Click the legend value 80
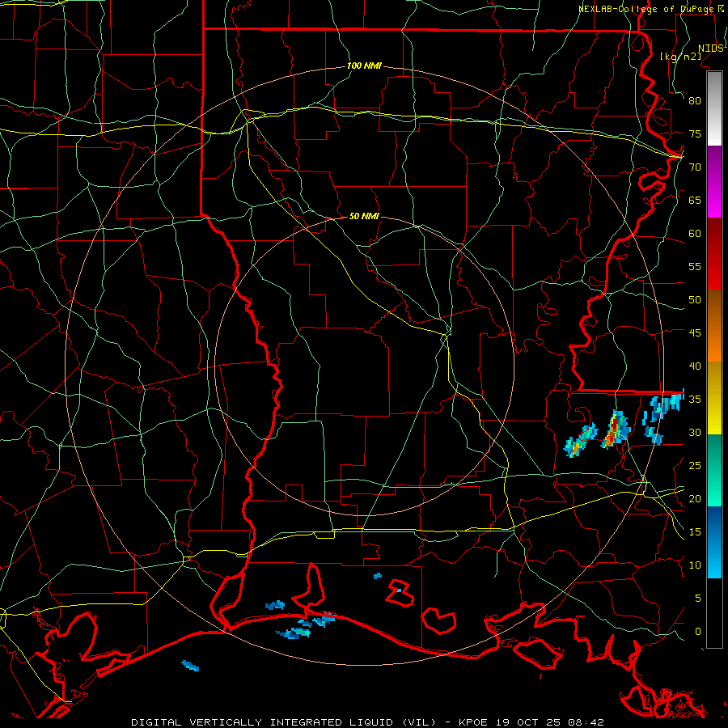 tap(695, 101)
